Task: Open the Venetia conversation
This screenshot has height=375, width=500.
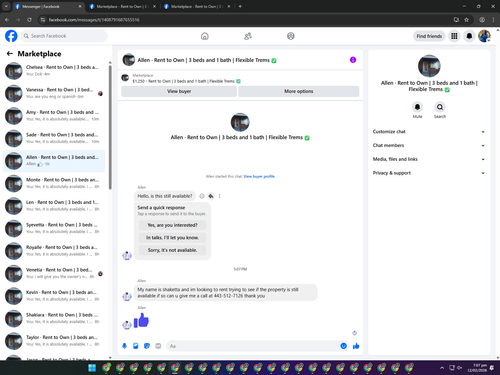Action: 54,273
